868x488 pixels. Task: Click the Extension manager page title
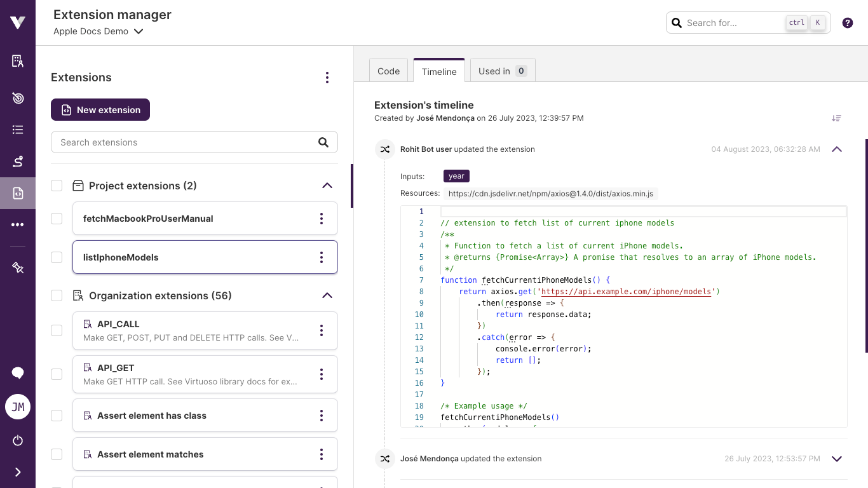click(x=112, y=14)
